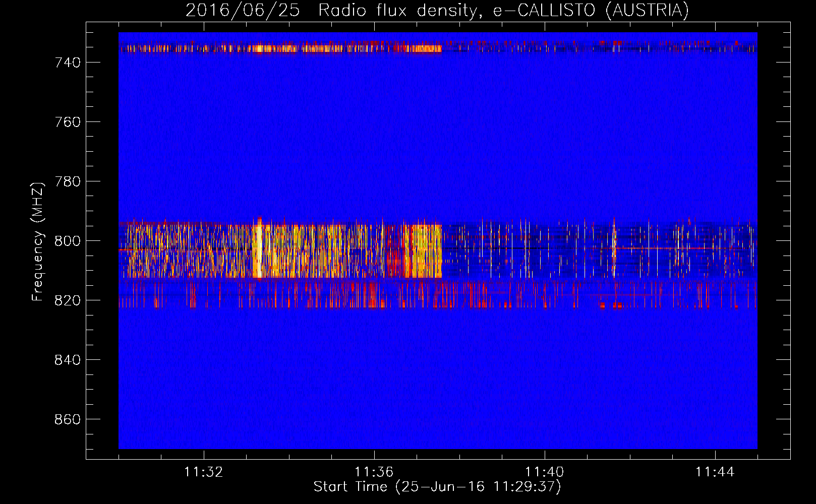Click the 'Frequency (MHZ)' axis label
Viewport: 816px width, 504px height.
(38, 241)
